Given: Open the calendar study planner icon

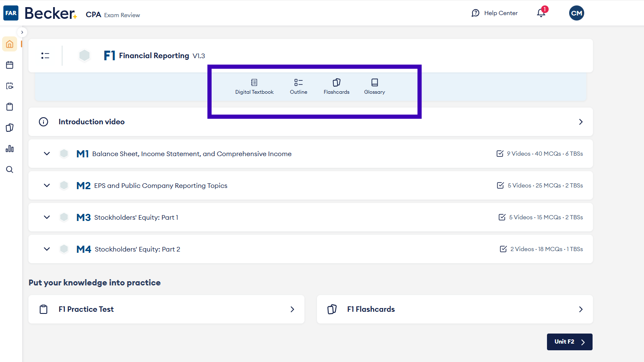Looking at the screenshot, I should point(10,65).
